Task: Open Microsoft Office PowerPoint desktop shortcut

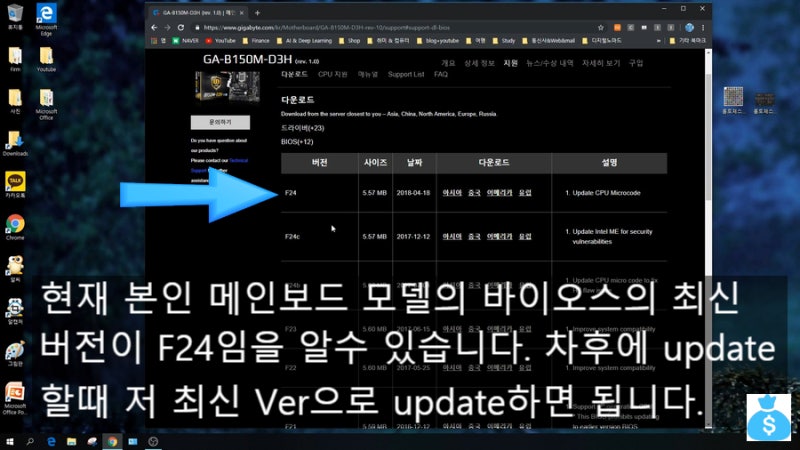Action: point(15,399)
